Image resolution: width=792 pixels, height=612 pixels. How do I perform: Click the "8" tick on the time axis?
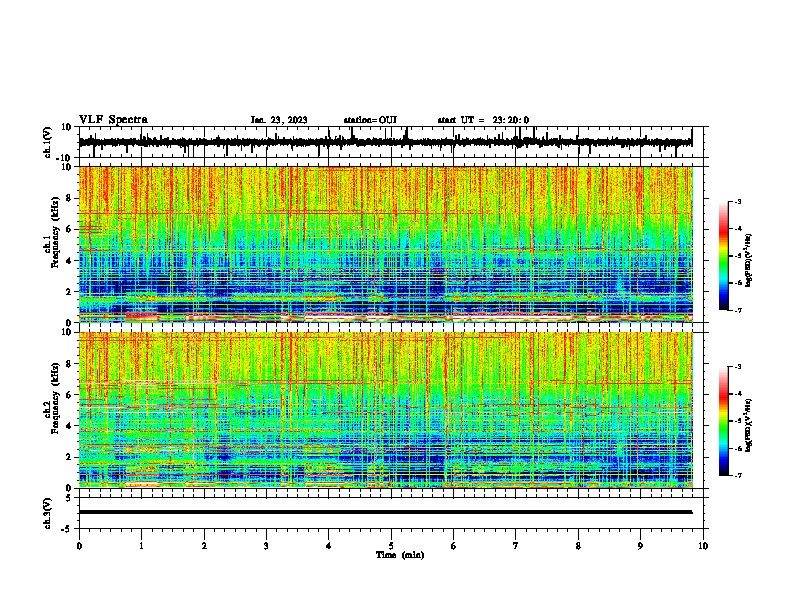point(578,546)
